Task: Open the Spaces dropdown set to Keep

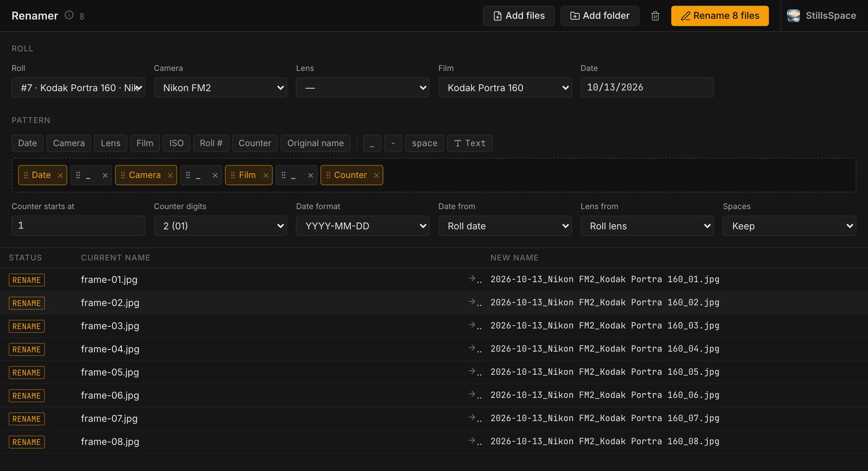Action: pyautogui.click(x=789, y=226)
